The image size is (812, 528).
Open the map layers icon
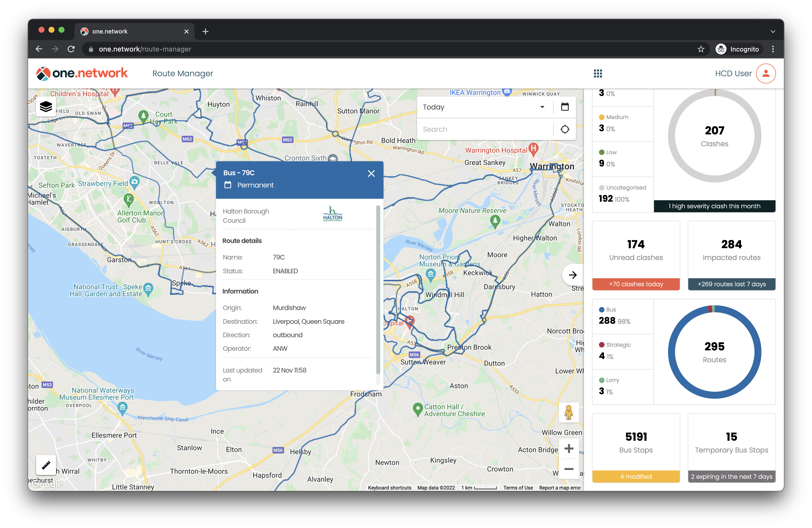pos(46,107)
